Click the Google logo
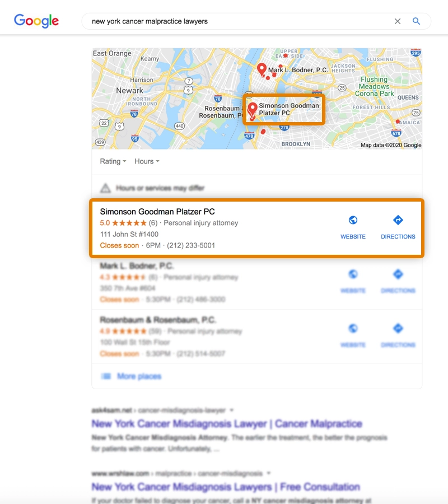 pos(36,21)
